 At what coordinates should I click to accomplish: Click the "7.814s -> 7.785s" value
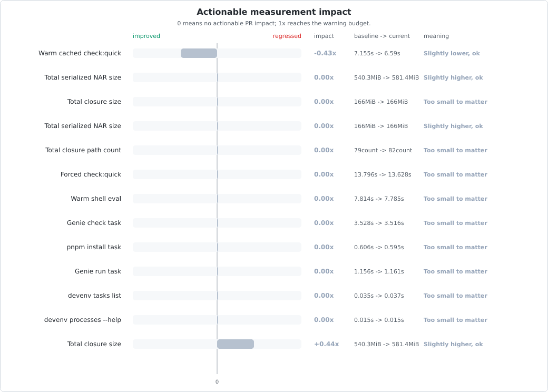tap(379, 199)
